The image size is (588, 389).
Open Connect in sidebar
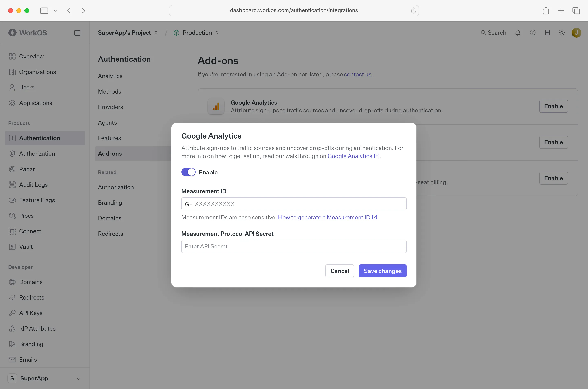tap(45, 231)
